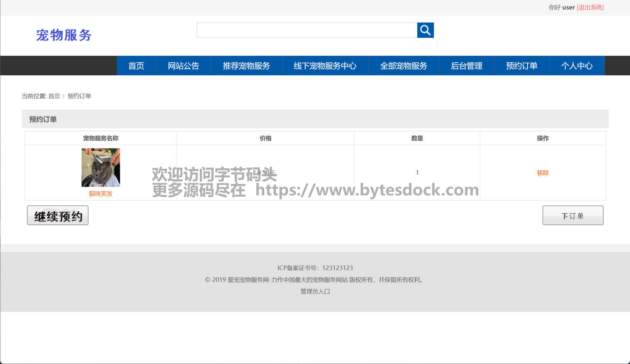
Task: Open the 后台管理 menu item
Action: [x=467, y=66]
